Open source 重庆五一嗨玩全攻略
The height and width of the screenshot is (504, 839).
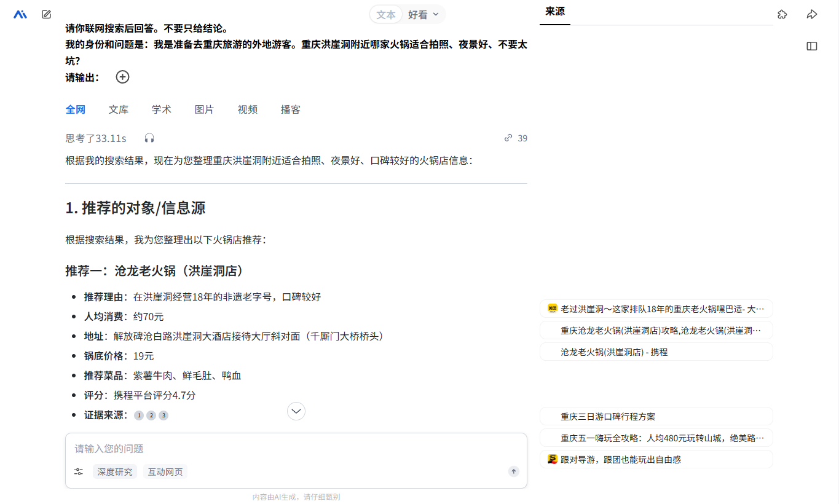click(x=656, y=438)
